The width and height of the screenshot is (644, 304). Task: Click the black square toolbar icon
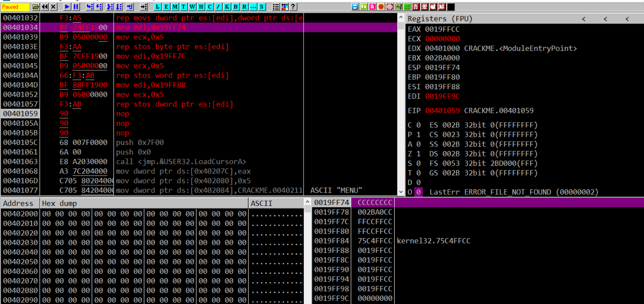point(451,7)
